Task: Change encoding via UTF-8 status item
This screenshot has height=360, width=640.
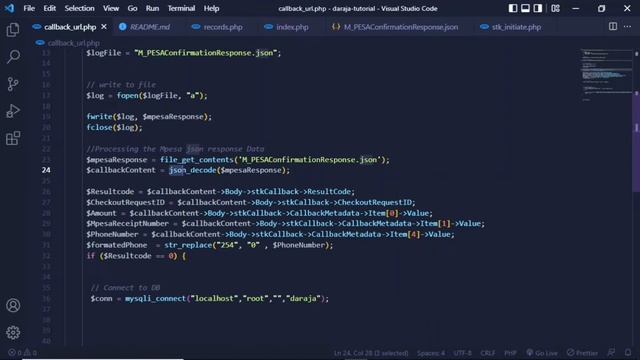Action: click(x=462, y=353)
